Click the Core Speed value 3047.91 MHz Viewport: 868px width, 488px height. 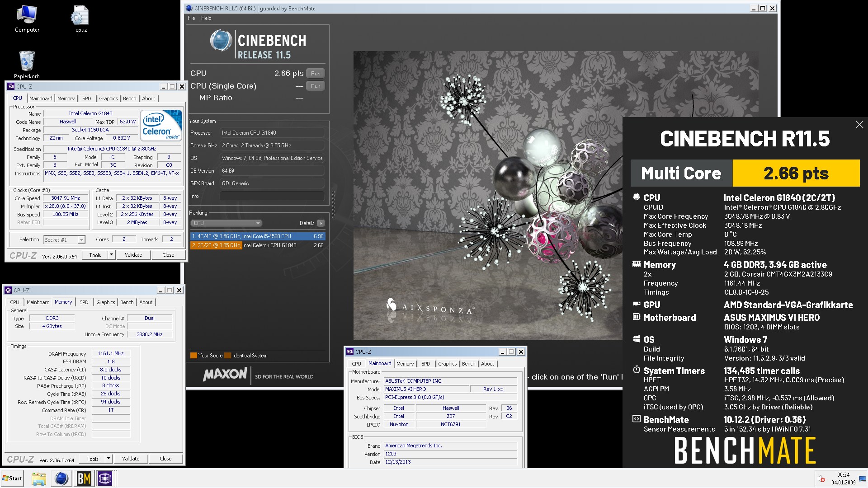[x=66, y=198]
